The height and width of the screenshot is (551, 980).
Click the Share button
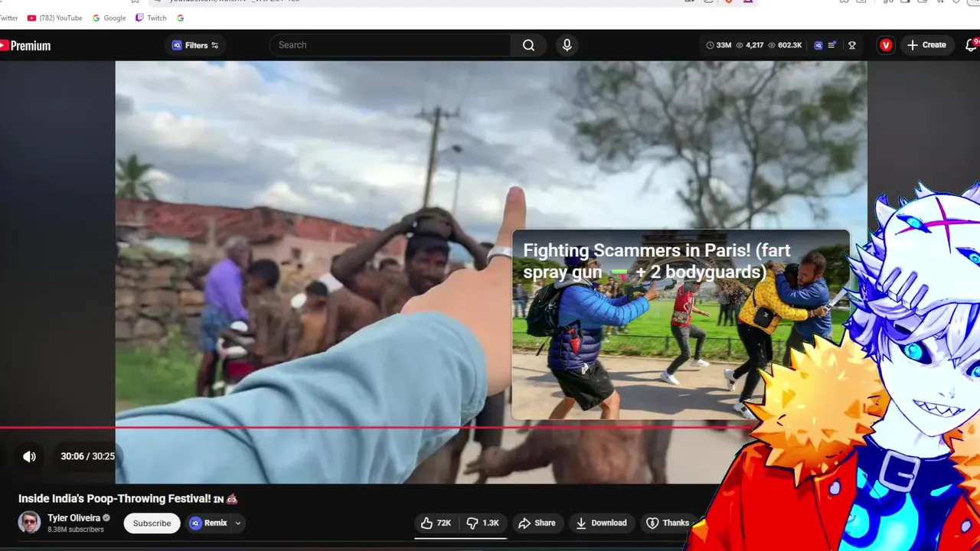tap(537, 523)
